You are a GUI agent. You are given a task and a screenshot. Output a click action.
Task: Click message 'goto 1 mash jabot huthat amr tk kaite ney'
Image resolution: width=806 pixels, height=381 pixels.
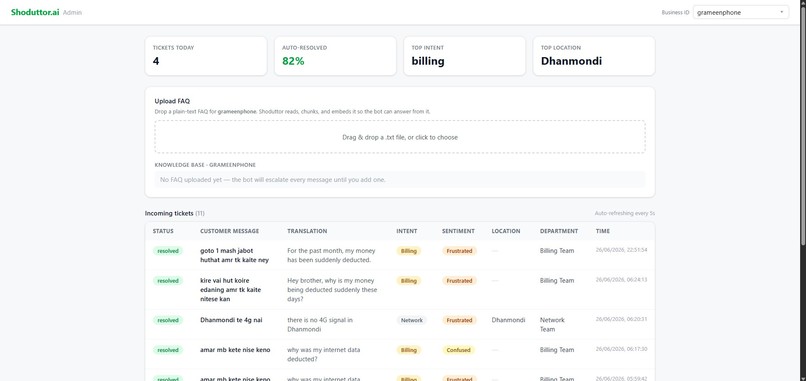pos(234,256)
